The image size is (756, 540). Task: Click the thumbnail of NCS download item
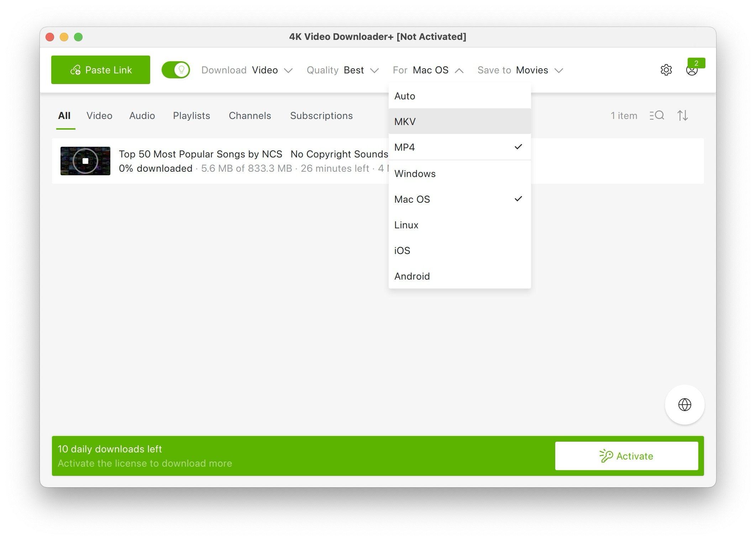tap(85, 161)
